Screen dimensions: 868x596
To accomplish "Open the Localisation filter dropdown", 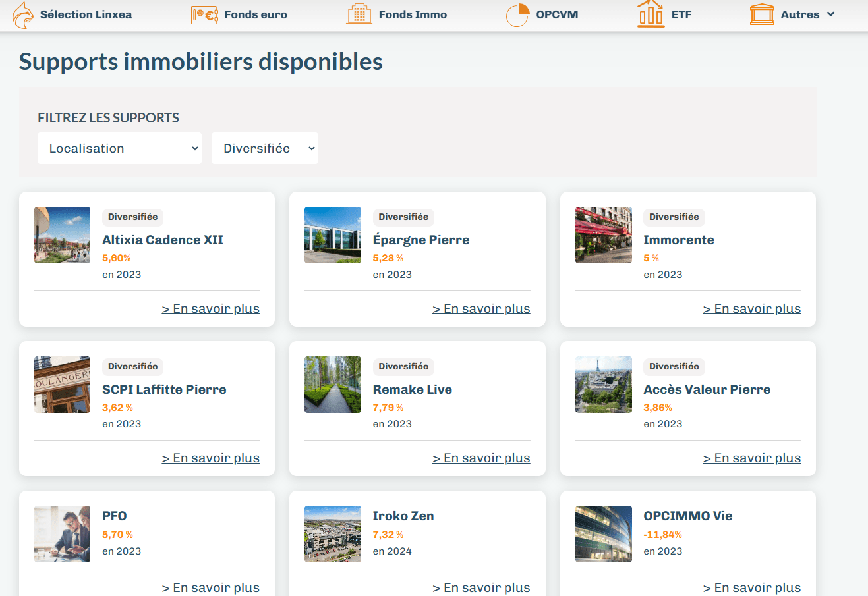I will click(119, 148).
